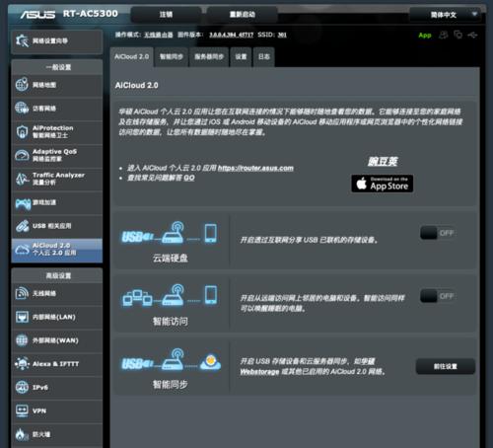The width and height of the screenshot is (493, 448).
Task: Click the Webstorage link in description
Action: point(259,372)
